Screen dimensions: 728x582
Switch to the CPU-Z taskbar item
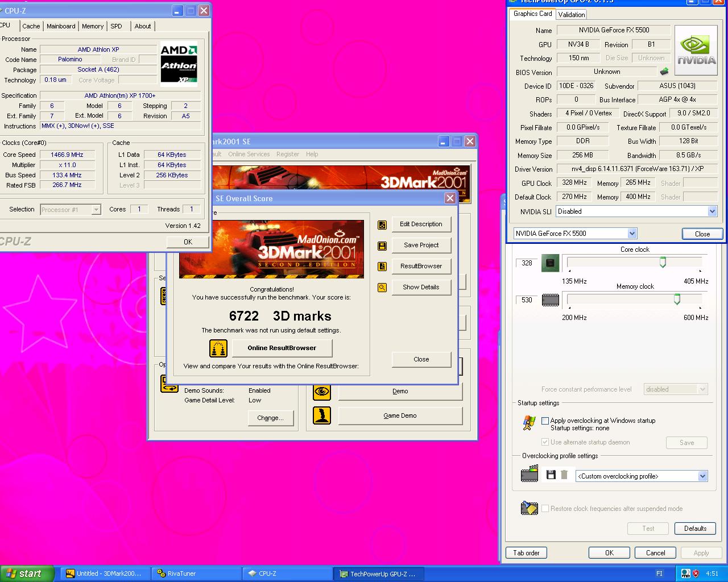click(x=288, y=574)
